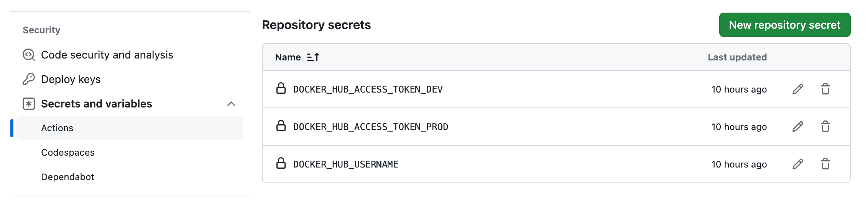The width and height of the screenshot is (868, 205).
Task: Expand the Secrets and variables section label
Action: coord(97,104)
